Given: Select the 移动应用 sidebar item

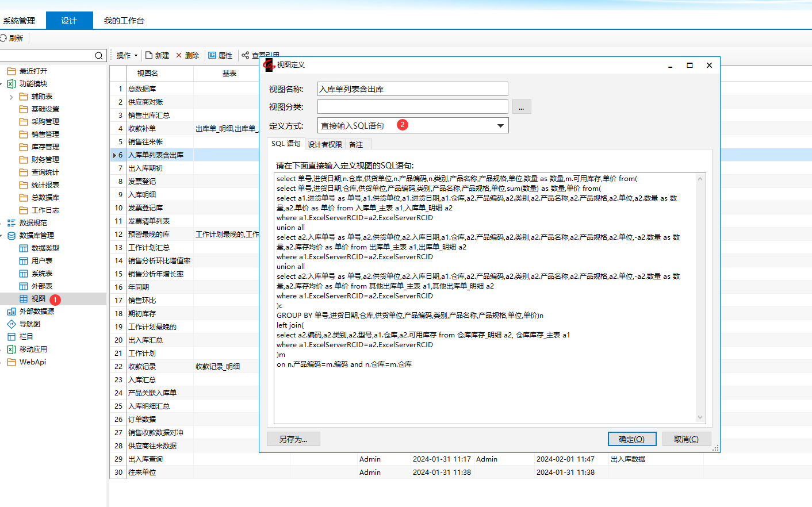Looking at the screenshot, I should [x=33, y=349].
